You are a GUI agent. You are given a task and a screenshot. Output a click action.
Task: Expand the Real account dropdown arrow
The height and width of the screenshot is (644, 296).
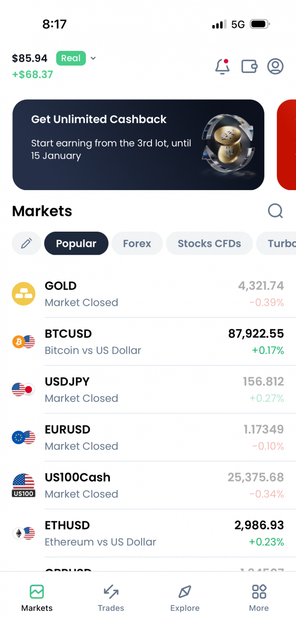(93, 58)
